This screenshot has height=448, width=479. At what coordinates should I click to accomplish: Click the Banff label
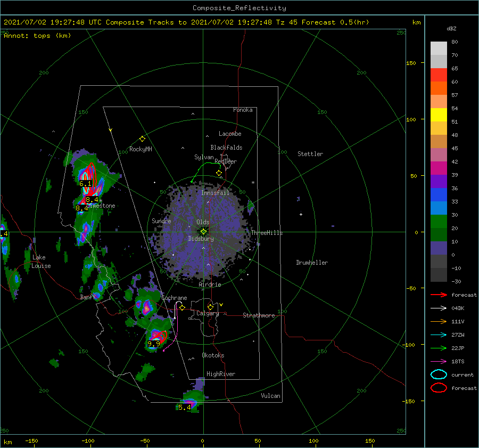pyautogui.click(x=88, y=297)
